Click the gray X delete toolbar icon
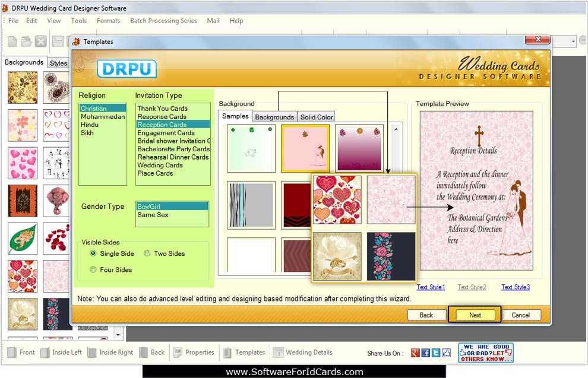This screenshot has height=378, width=588. [40, 41]
